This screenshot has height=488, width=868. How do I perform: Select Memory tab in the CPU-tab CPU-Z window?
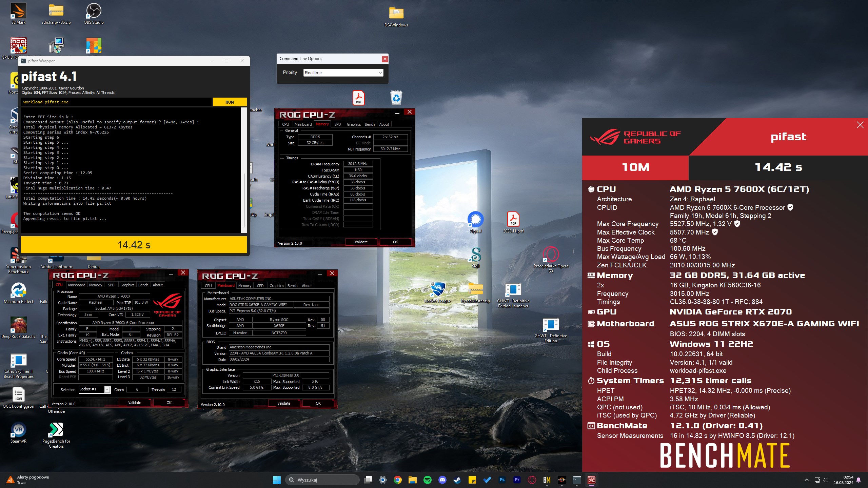click(96, 285)
